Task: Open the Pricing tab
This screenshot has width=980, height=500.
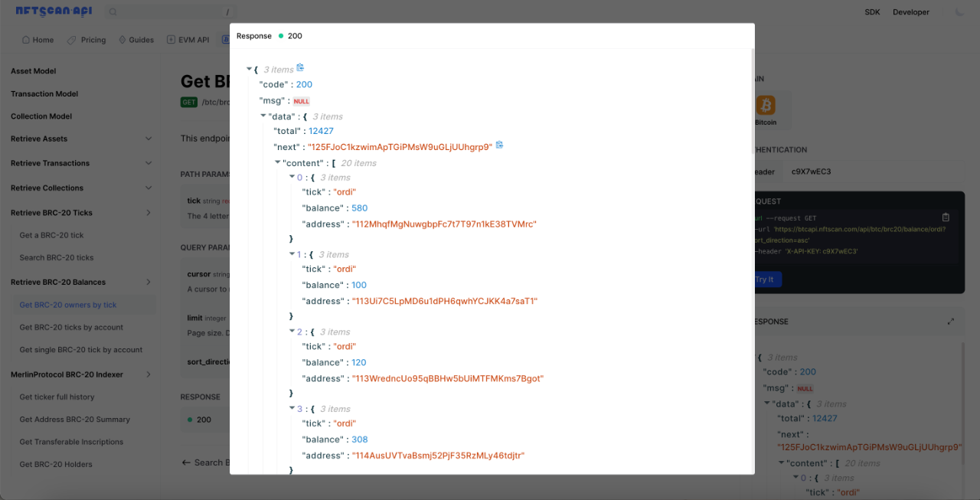Action: (87, 40)
